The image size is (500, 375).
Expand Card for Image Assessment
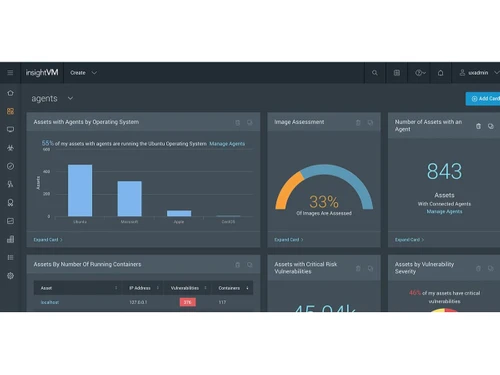tap(289, 240)
